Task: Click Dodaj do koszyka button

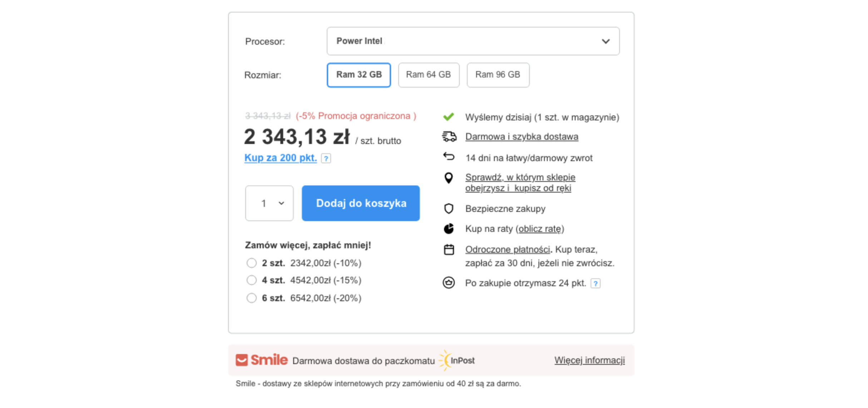Action: (361, 203)
